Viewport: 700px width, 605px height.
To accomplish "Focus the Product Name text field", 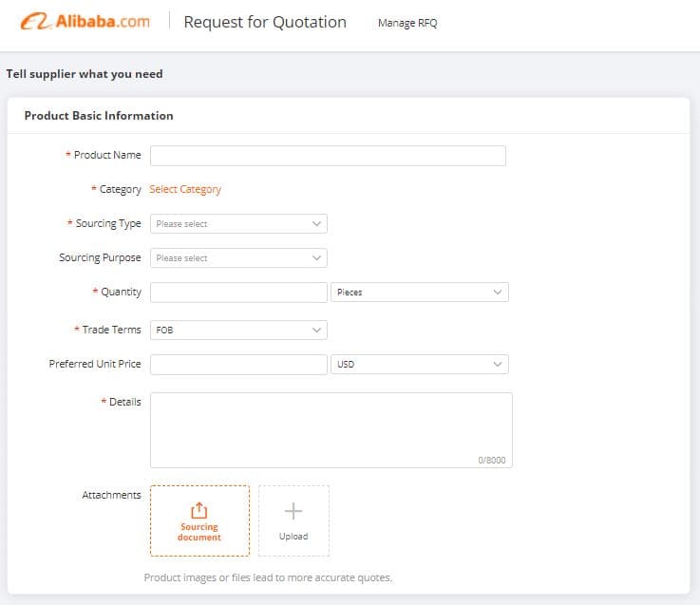I will pos(328,156).
